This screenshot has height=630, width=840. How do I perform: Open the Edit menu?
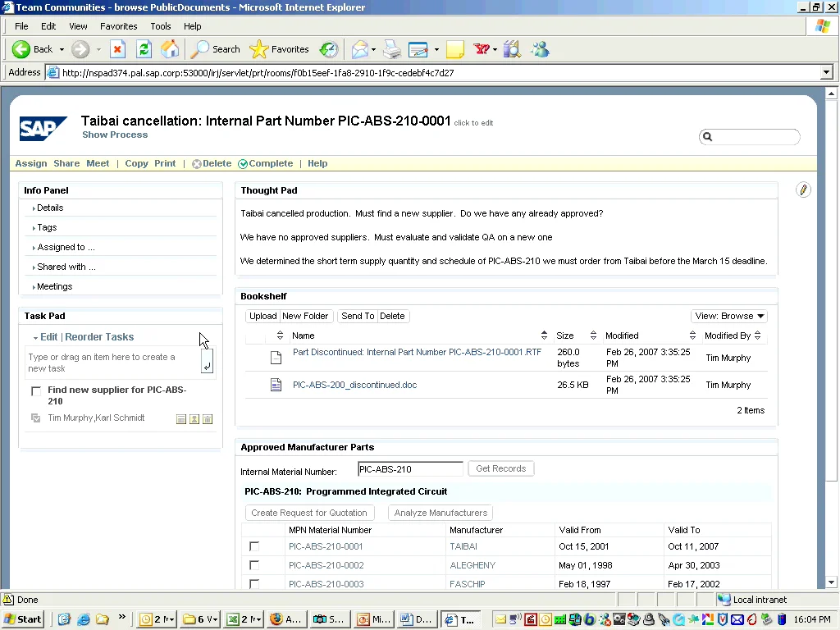click(48, 26)
